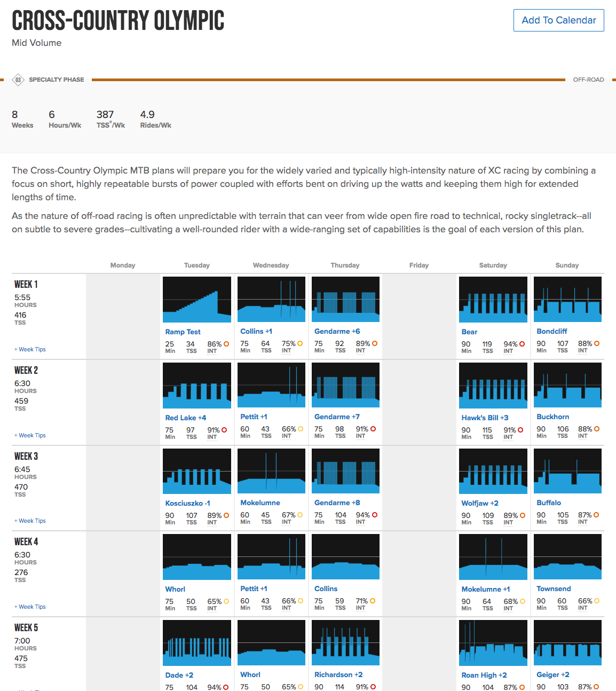Click the Bondcliff 88% intensity circle icon

597,343
